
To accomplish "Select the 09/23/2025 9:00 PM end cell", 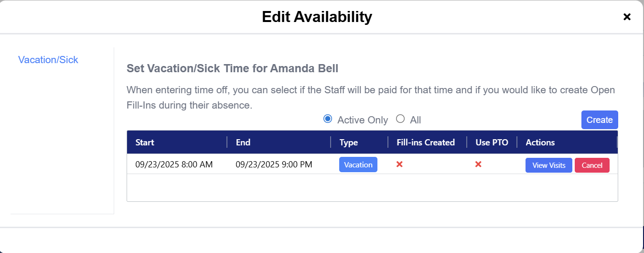I will click(274, 165).
